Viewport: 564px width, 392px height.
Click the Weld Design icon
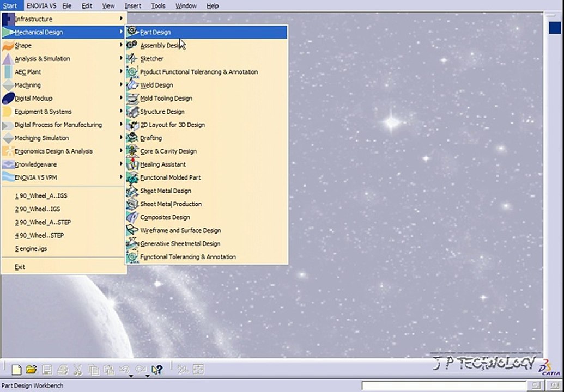click(x=132, y=85)
